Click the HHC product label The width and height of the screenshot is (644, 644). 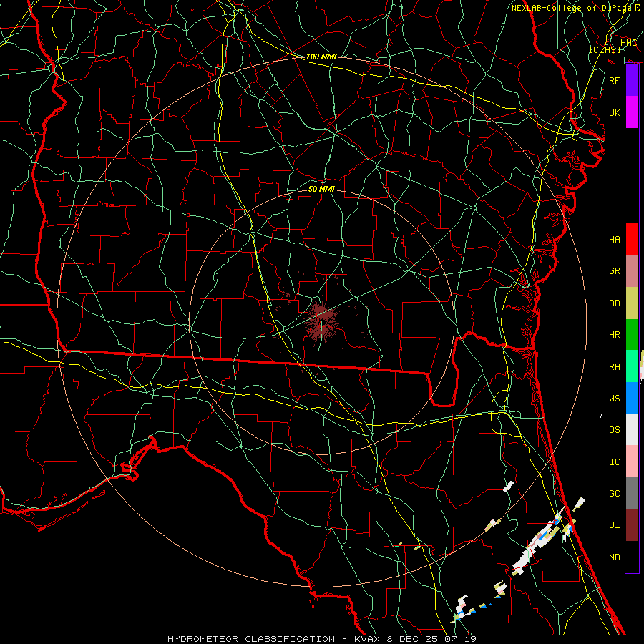[x=628, y=43]
